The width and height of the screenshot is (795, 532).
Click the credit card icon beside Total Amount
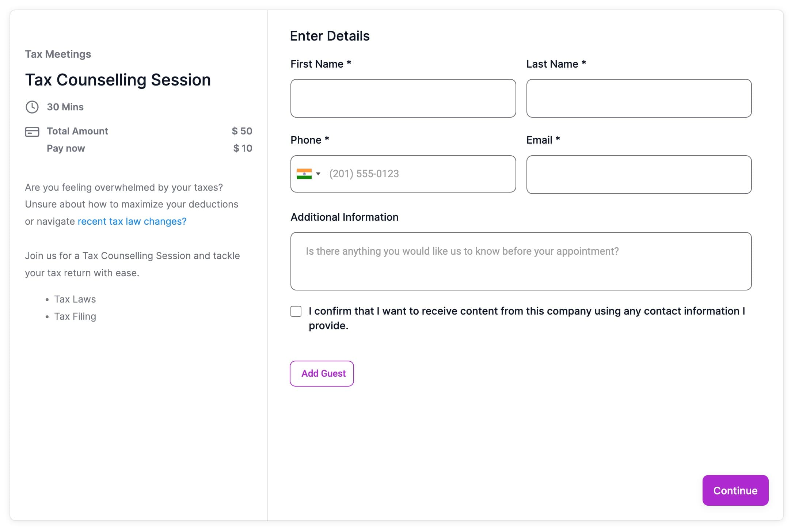pyautogui.click(x=32, y=132)
